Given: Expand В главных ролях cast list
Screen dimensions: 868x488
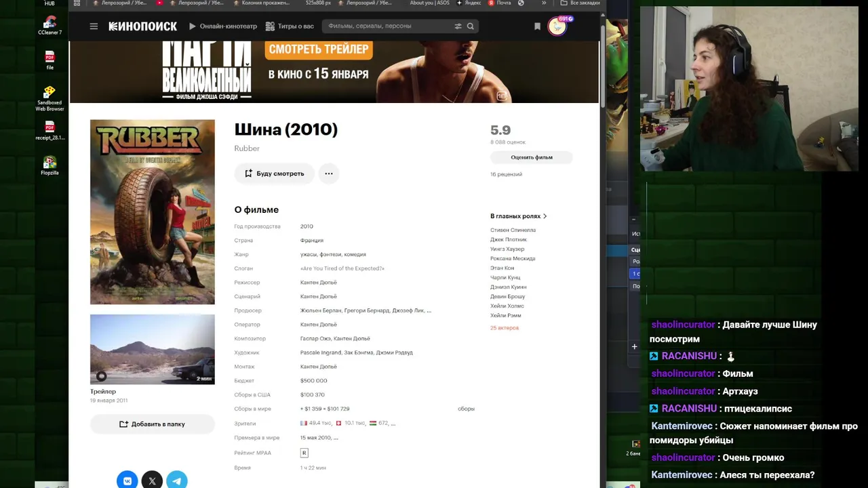Looking at the screenshot, I should pos(519,216).
